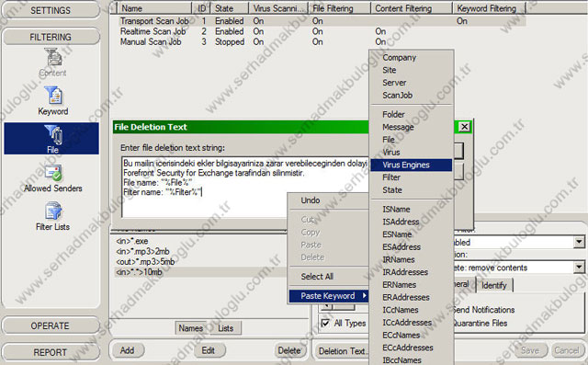Pick Folder keyword from submenu

(411, 114)
